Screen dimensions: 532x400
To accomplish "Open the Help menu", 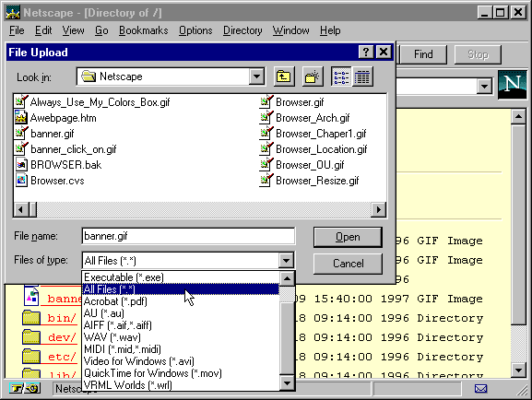I will [330, 30].
